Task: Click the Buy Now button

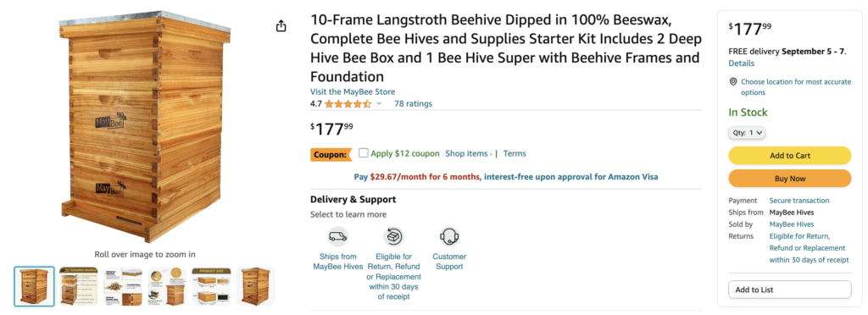Action: point(789,179)
